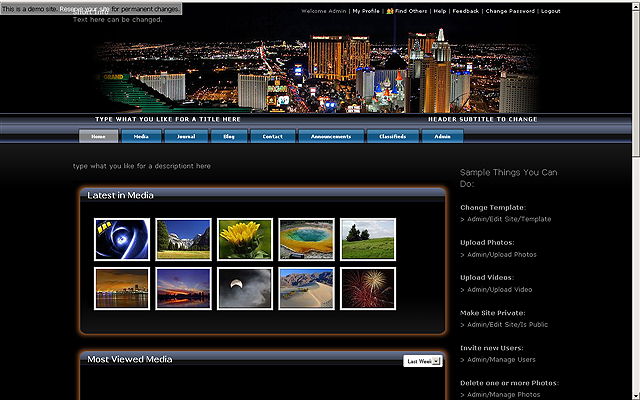Open the sunflower photo thumbnail
Image resolution: width=640 pixels, height=400 pixels.
[x=244, y=239]
